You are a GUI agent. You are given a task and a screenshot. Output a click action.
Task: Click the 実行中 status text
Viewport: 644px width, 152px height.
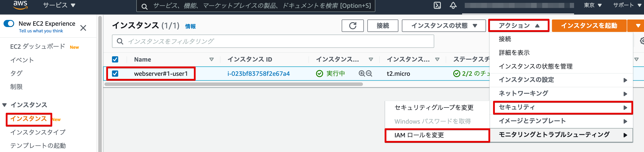(x=335, y=73)
